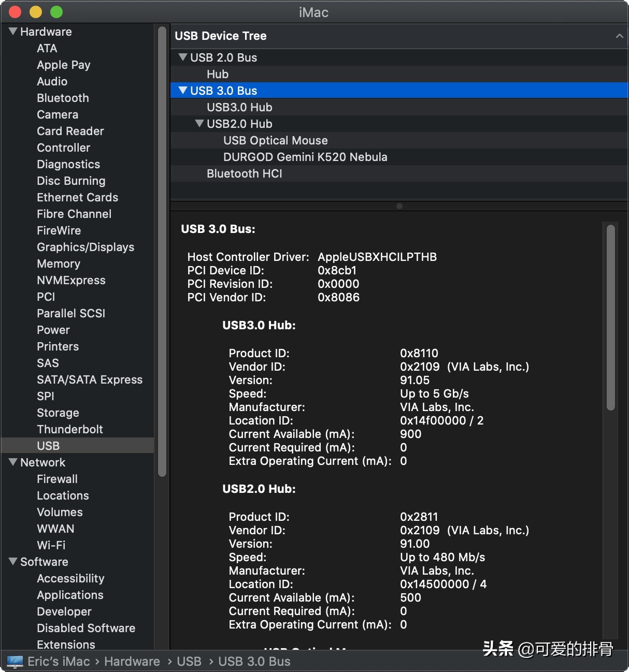Click Hardware in the bottom path bar
The width and height of the screenshot is (629, 672).
click(132, 662)
